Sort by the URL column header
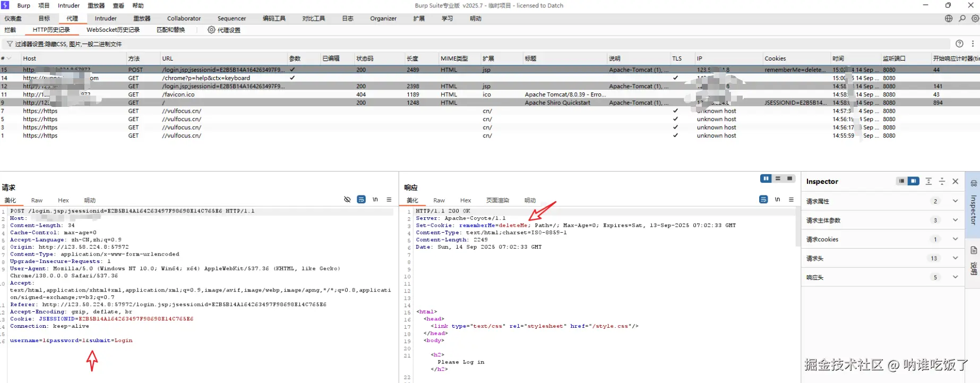 [223, 58]
